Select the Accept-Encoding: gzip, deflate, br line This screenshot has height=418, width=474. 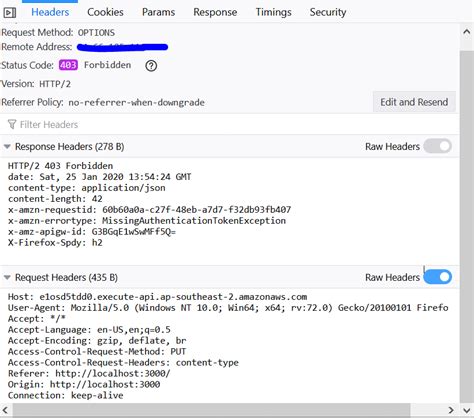pyautogui.click(x=97, y=341)
